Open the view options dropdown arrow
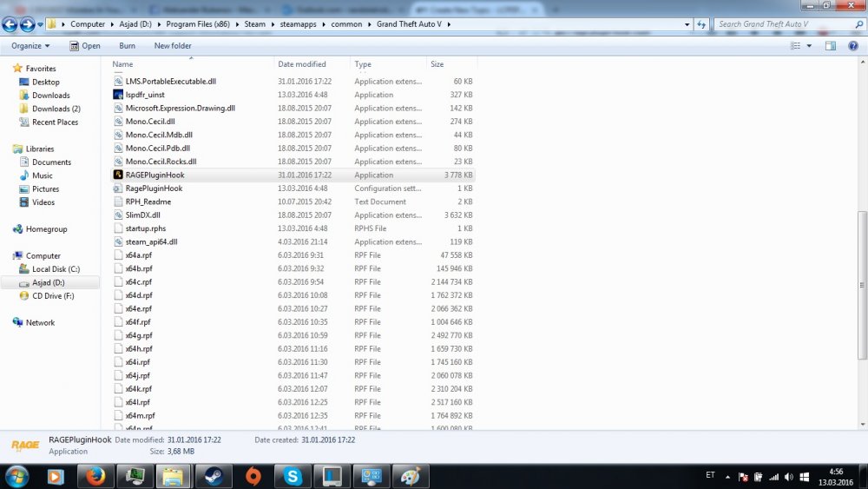Viewport: 868px width, 489px height. tap(809, 46)
